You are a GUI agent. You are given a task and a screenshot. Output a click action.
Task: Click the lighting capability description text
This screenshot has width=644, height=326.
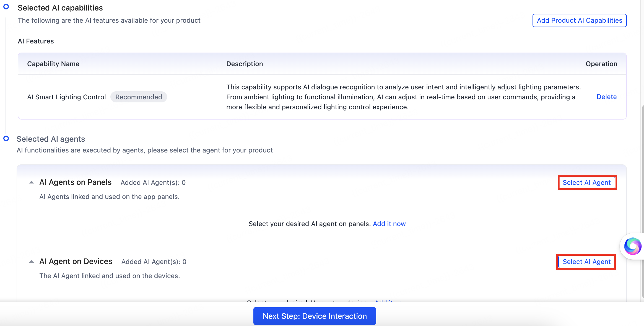tap(403, 97)
